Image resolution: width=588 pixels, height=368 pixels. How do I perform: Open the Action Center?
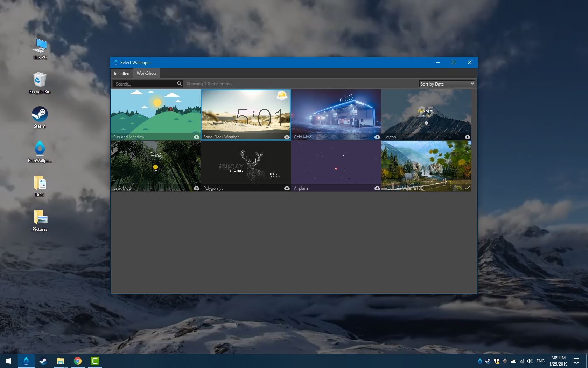click(577, 361)
